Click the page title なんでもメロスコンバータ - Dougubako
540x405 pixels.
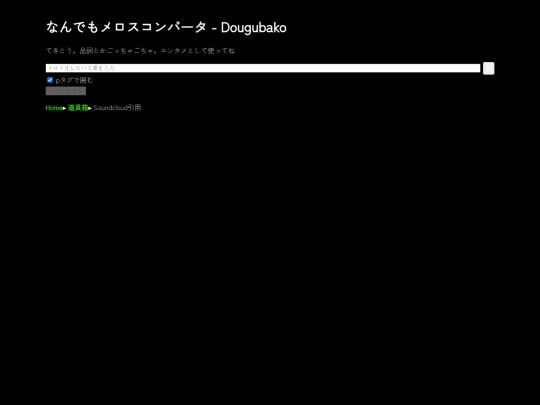point(166,27)
